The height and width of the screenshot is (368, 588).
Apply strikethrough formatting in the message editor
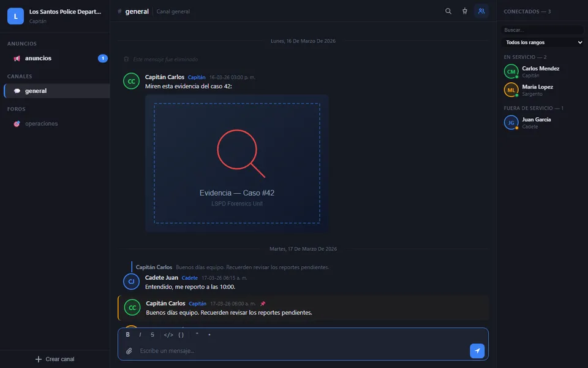point(153,335)
